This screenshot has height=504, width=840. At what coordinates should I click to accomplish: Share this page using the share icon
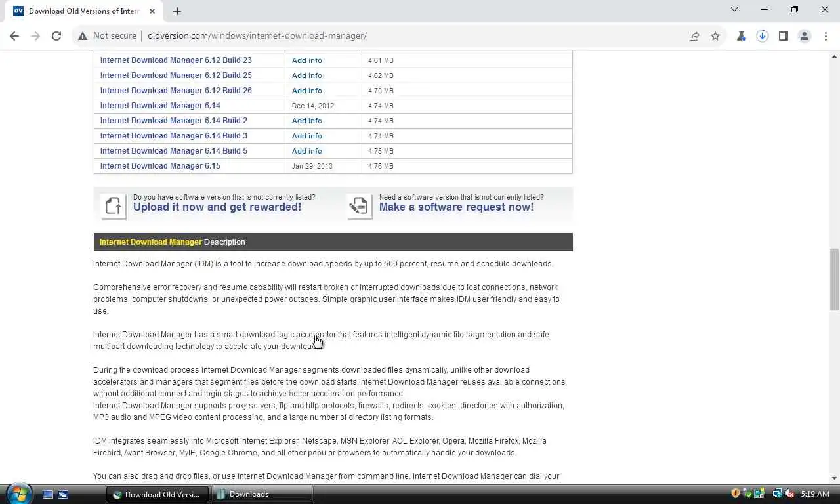coord(694,36)
